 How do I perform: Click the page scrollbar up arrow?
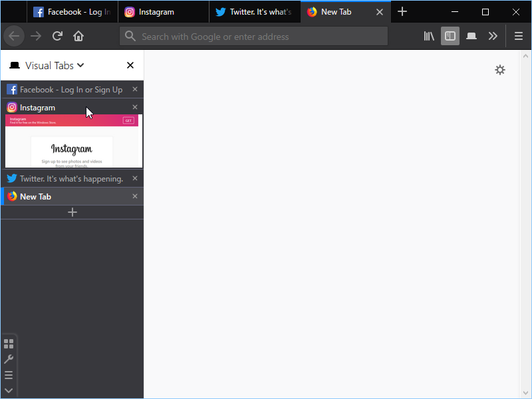pos(525,56)
